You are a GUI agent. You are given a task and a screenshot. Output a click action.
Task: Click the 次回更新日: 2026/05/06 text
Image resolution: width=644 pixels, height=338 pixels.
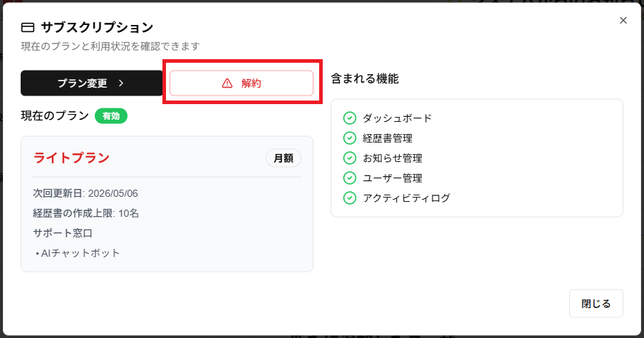pyautogui.click(x=85, y=193)
